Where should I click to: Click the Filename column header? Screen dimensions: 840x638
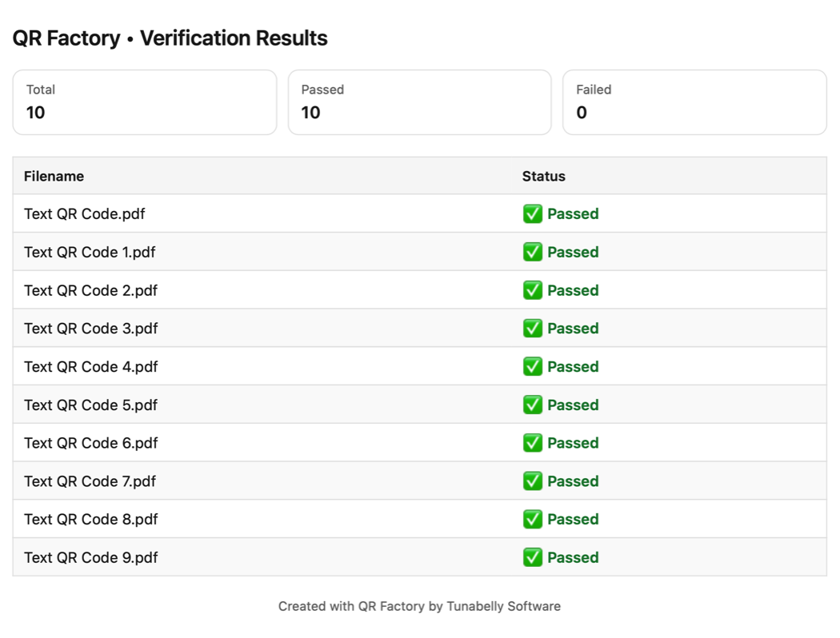pyautogui.click(x=54, y=177)
